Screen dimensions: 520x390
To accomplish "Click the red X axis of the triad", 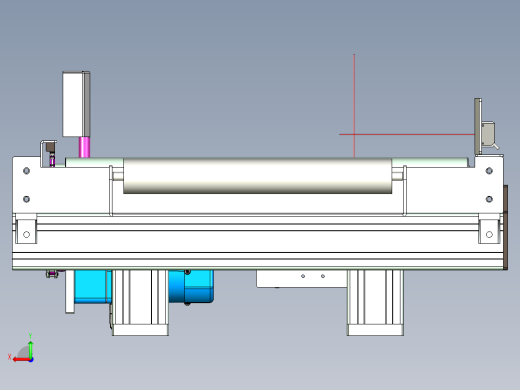I will tap(22, 360).
